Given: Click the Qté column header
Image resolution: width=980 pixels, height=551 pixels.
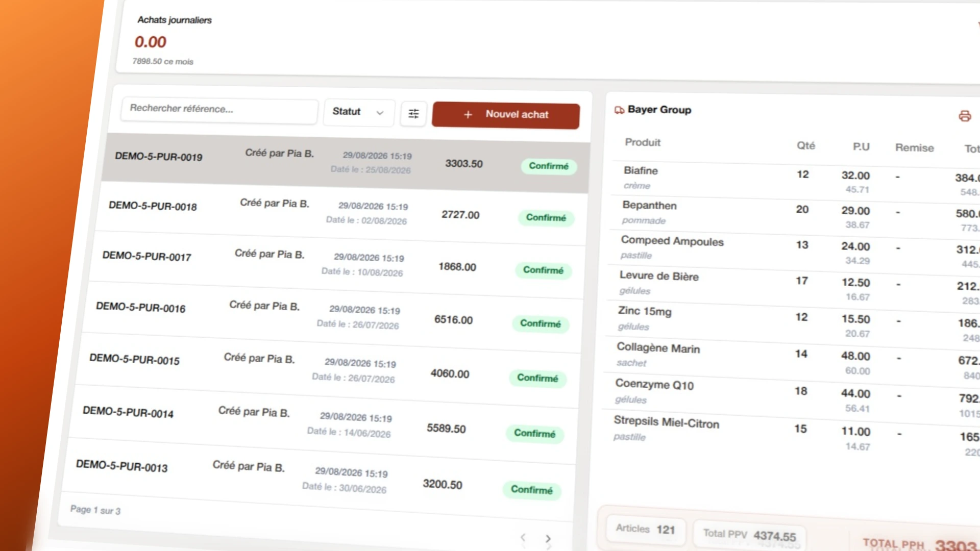Looking at the screenshot, I should coord(806,145).
